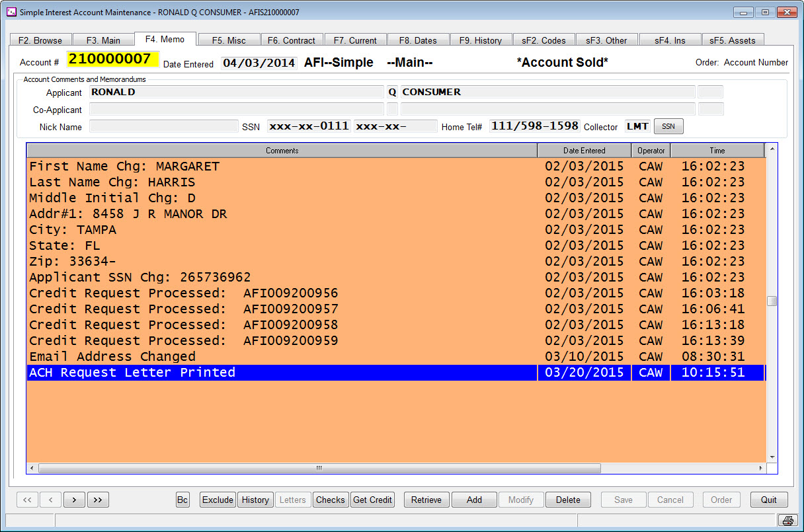Viewport: 804px width, 532px height.
Task: Open the F7. Current tab
Action: (x=355, y=39)
